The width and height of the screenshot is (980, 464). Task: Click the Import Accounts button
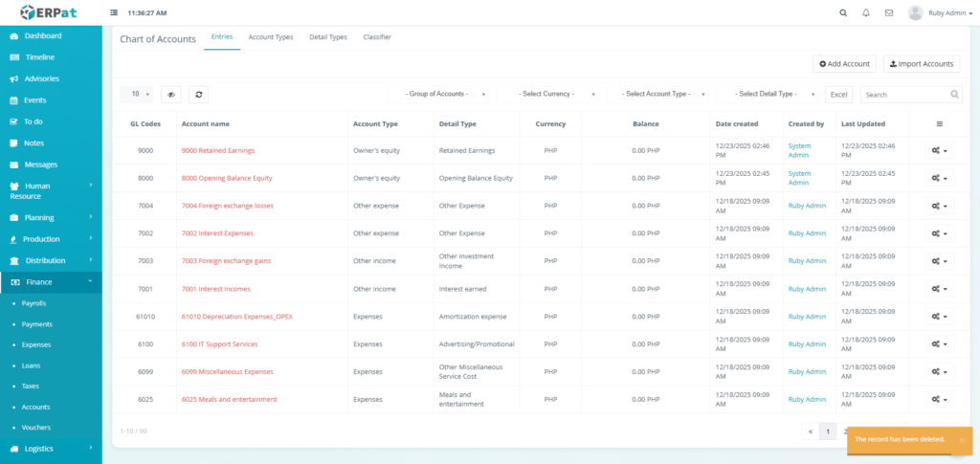(922, 63)
